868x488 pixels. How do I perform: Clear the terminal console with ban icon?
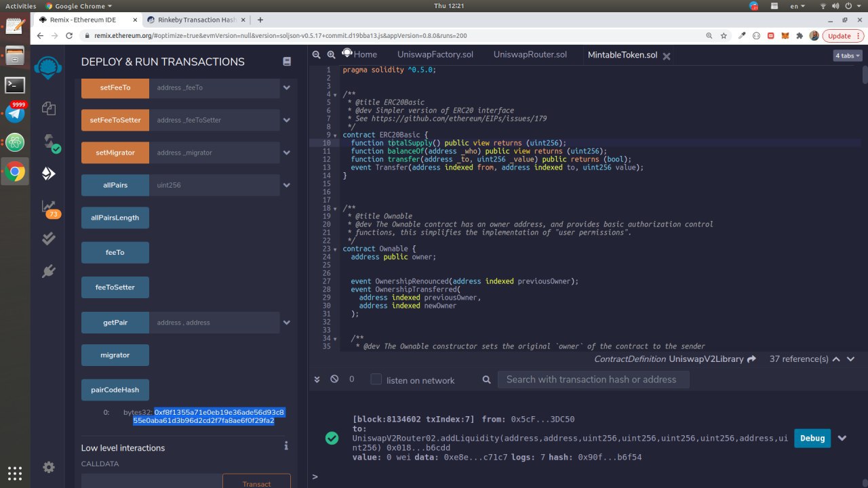coord(334,380)
